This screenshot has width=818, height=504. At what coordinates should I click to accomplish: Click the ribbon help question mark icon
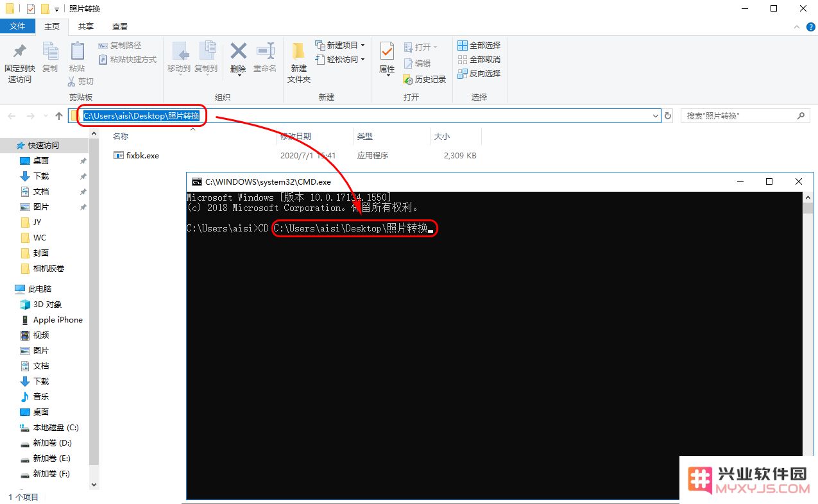pyautogui.click(x=811, y=27)
